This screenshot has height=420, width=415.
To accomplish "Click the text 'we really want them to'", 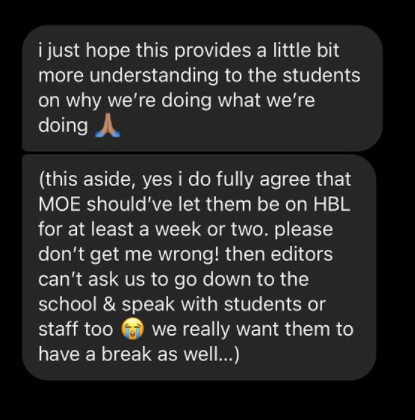I will tap(253, 329).
